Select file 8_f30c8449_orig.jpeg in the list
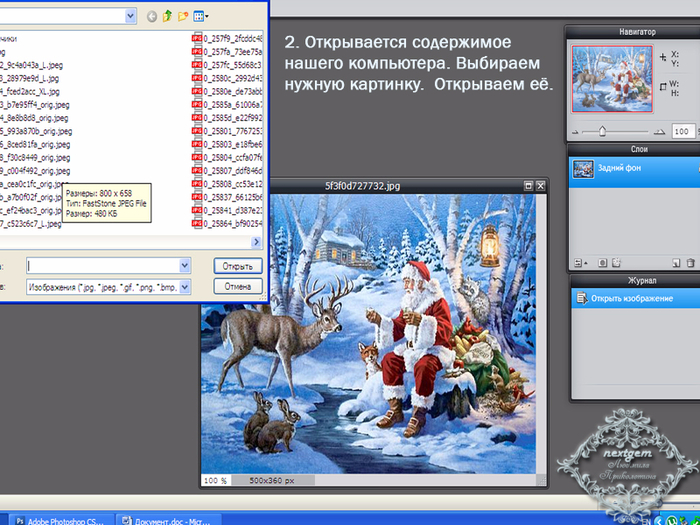The image size is (700, 525). click(x=35, y=158)
